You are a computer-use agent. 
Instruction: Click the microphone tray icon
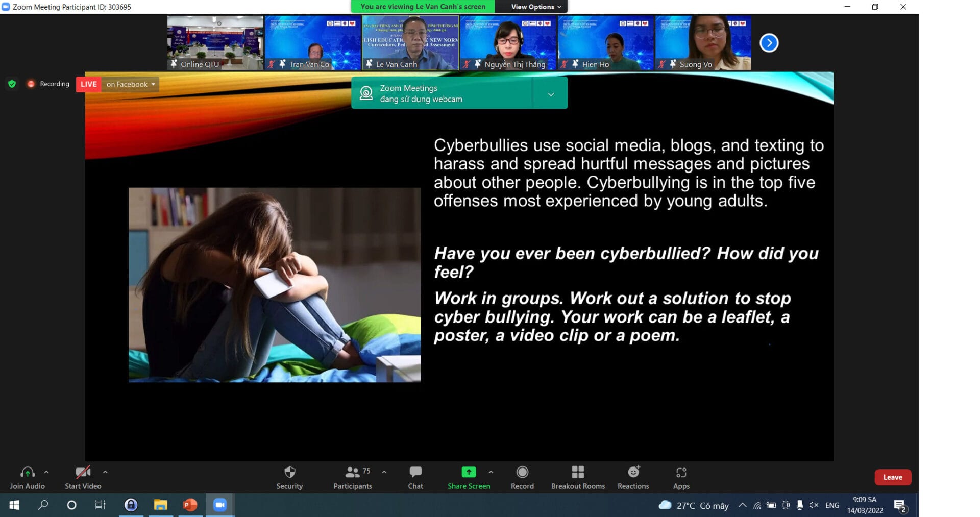click(800, 505)
